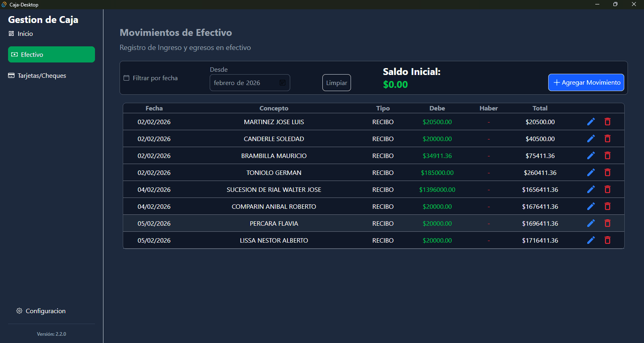This screenshot has height=343, width=644.
Task: Open the calendar picker in Desde field
Action: [x=283, y=83]
